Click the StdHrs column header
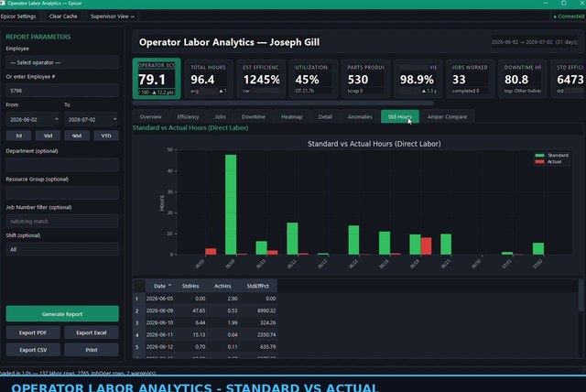The image size is (586, 392). click(190, 286)
